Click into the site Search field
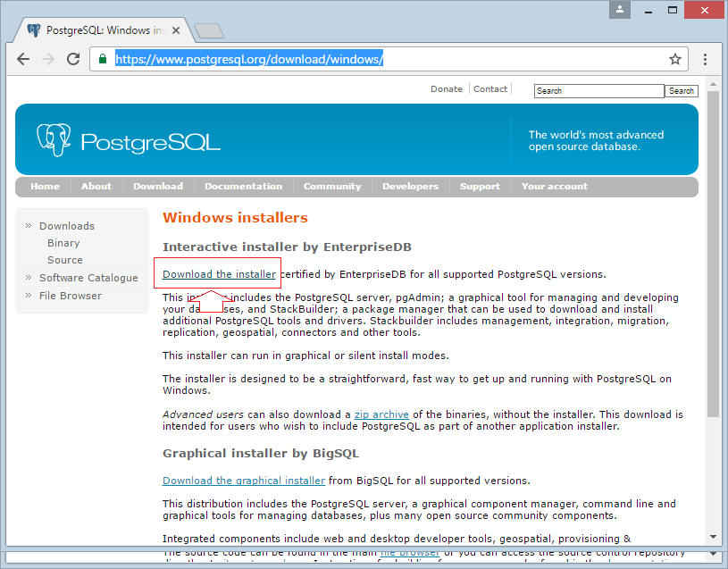The width and height of the screenshot is (728, 569). click(599, 91)
